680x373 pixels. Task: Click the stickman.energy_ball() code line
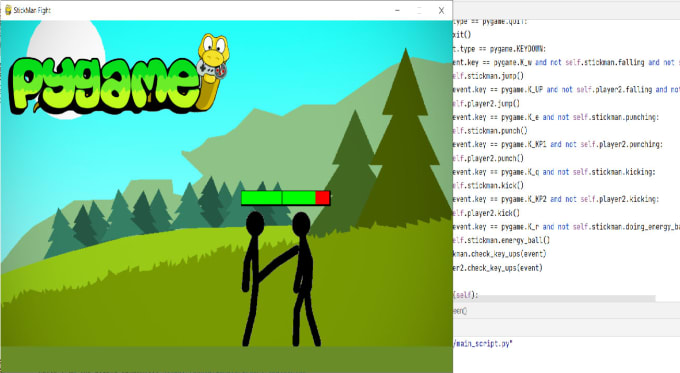[501, 240]
